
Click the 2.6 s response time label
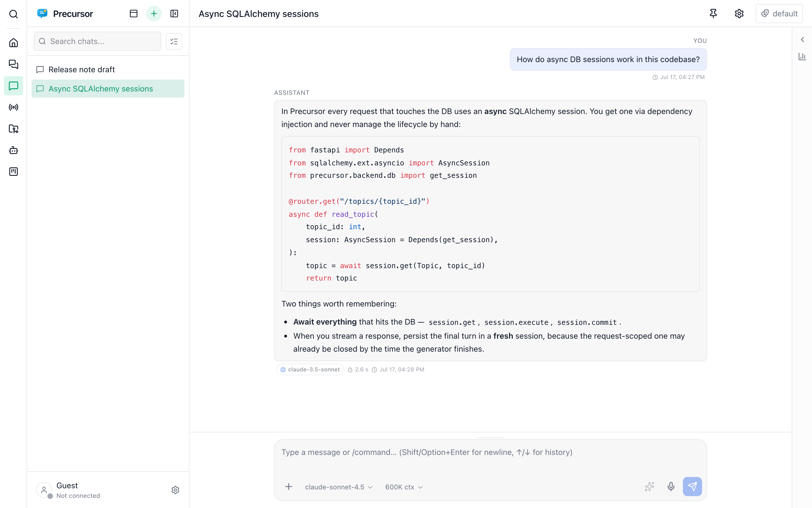tap(361, 369)
